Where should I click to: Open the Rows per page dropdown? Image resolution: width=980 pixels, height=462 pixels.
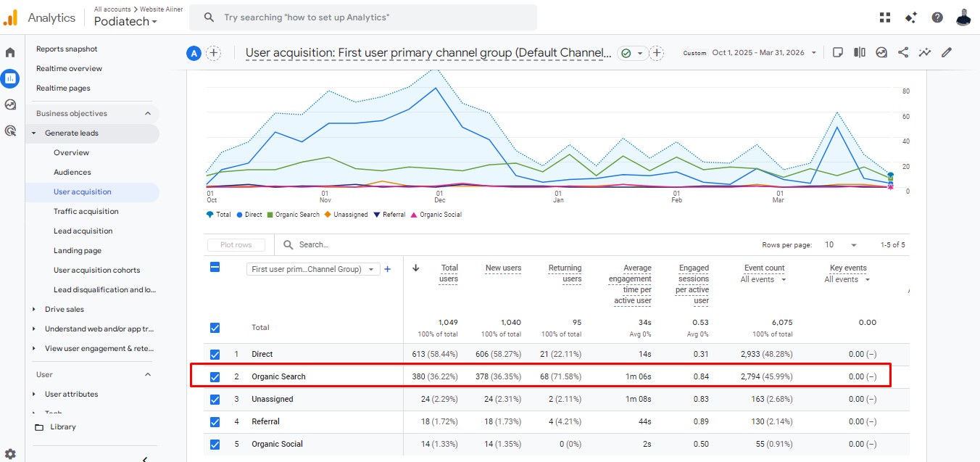pos(841,245)
